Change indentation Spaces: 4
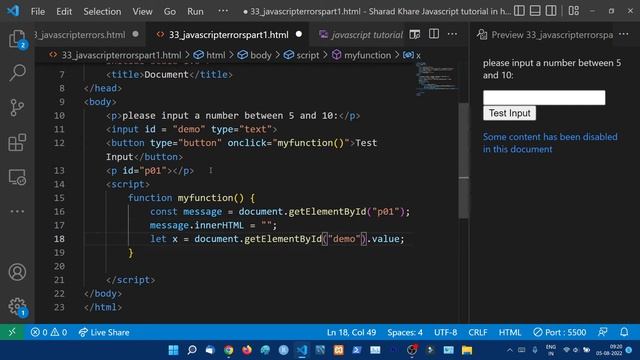The height and width of the screenshot is (360, 640). (x=405, y=332)
